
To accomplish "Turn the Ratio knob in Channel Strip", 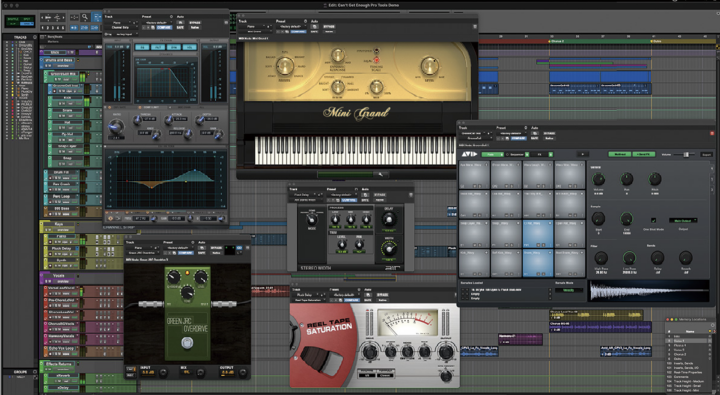I will pyautogui.click(x=115, y=126).
